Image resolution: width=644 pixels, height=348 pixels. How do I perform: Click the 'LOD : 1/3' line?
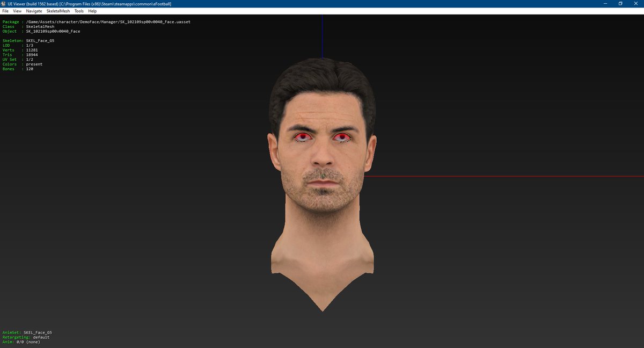tap(18, 45)
